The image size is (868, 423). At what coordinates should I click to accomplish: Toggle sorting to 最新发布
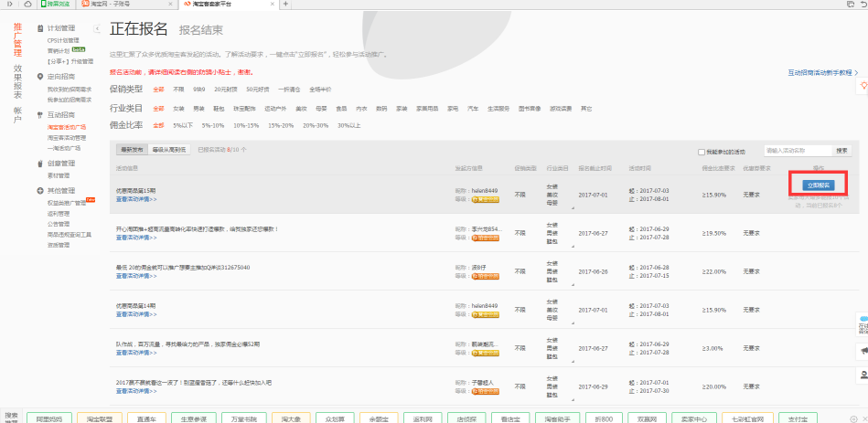pos(132,150)
